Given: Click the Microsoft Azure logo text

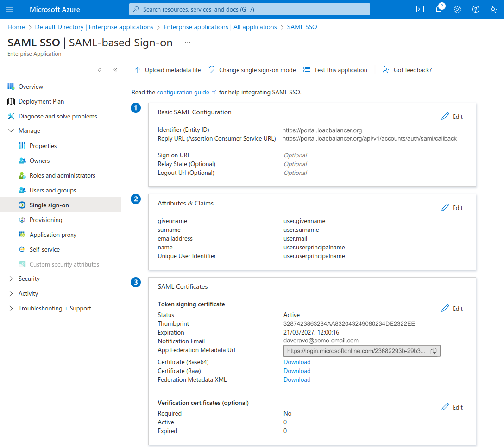Looking at the screenshot, I should point(55,10).
